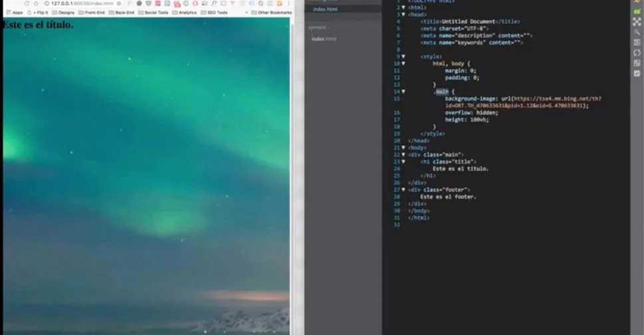Click the f? script extension icon in Chrome
The height and width of the screenshot is (335, 644).
click(x=214, y=3)
